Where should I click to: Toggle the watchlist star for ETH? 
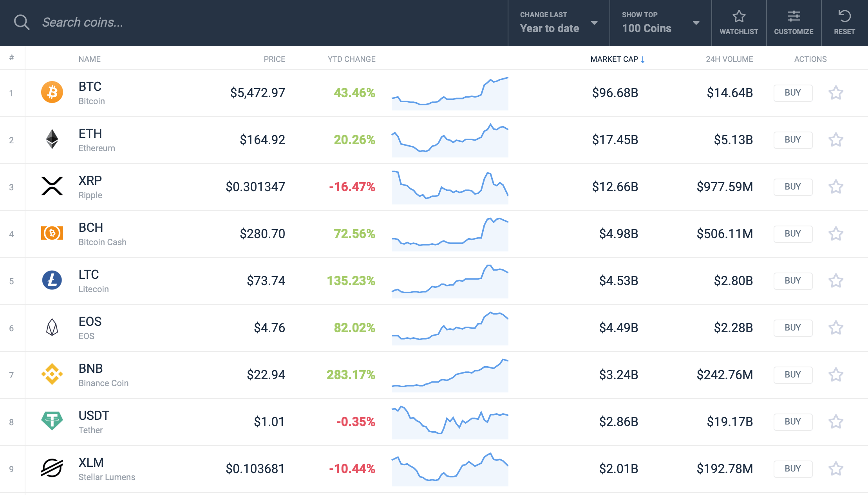[836, 140]
